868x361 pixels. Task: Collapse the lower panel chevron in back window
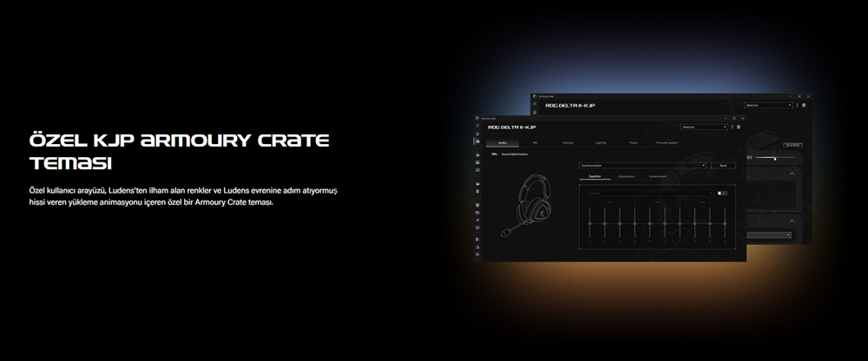(792, 221)
